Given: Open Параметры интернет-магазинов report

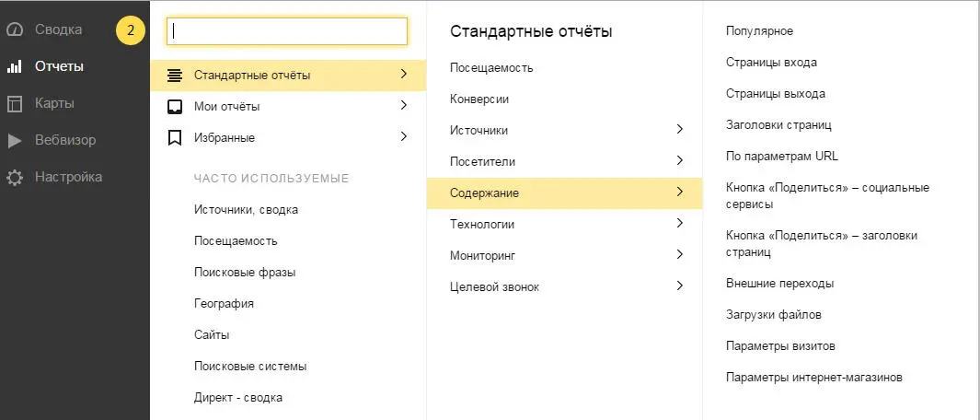Looking at the screenshot, I should [813, 378].
